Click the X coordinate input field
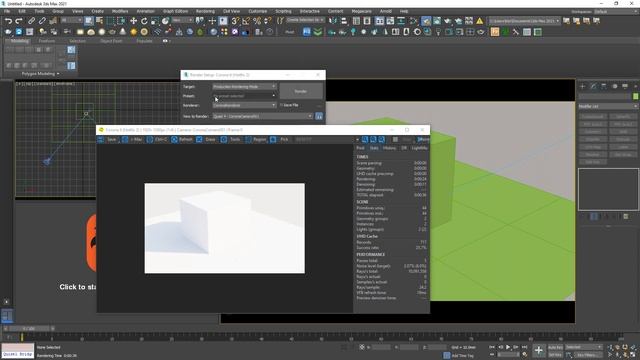Screen dimensions: 640x360 381,347
